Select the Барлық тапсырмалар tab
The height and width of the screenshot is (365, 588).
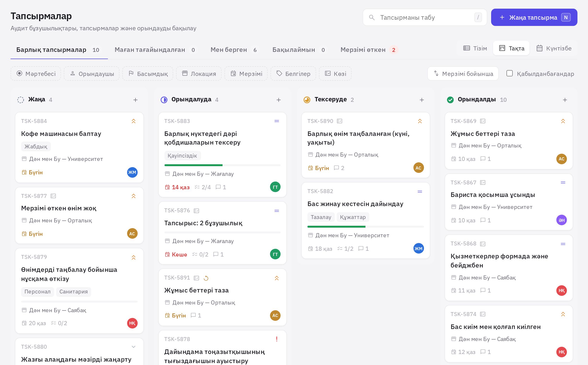59,50
